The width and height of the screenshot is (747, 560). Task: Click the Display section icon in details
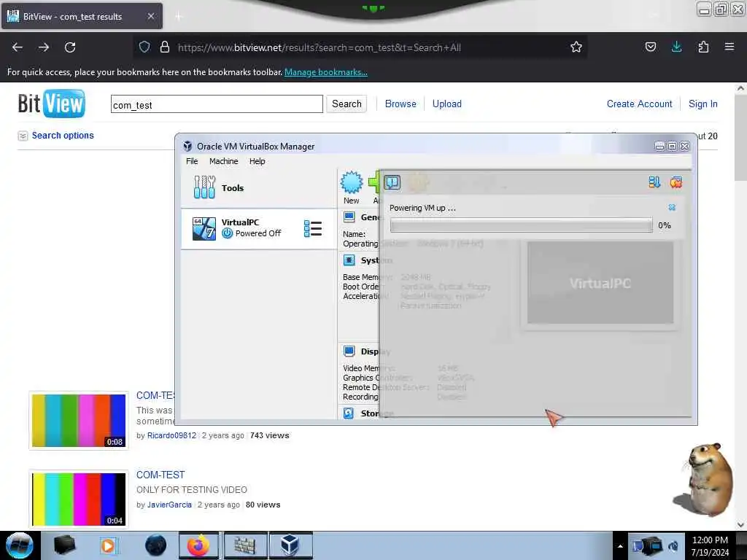(x=349, y=351)
